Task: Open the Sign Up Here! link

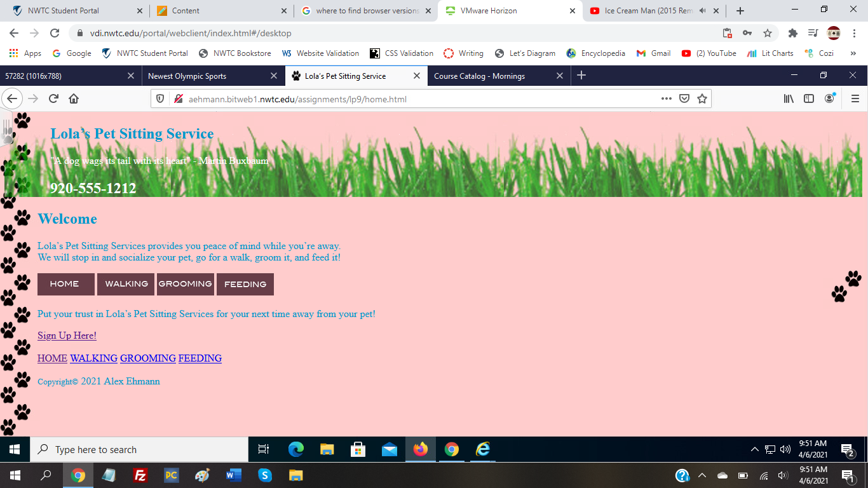Action: pyautogui.click(x=67, y=335)
